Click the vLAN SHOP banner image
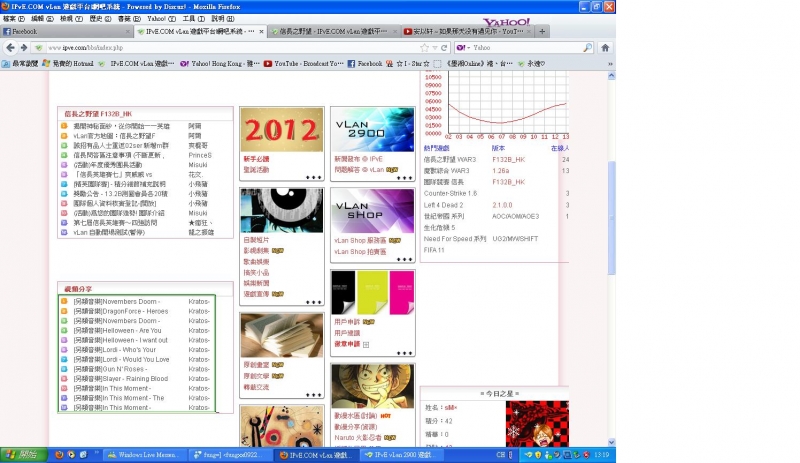Viewport: 800px width, 463px height. tap(372, 211)
